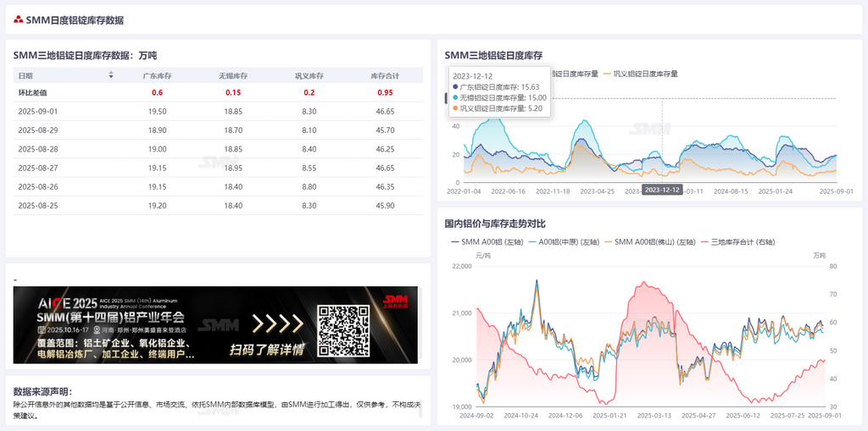Click the red 0.2 环比差值 value
The width and height of the screenshot is (868, 431).
(309, 92)
